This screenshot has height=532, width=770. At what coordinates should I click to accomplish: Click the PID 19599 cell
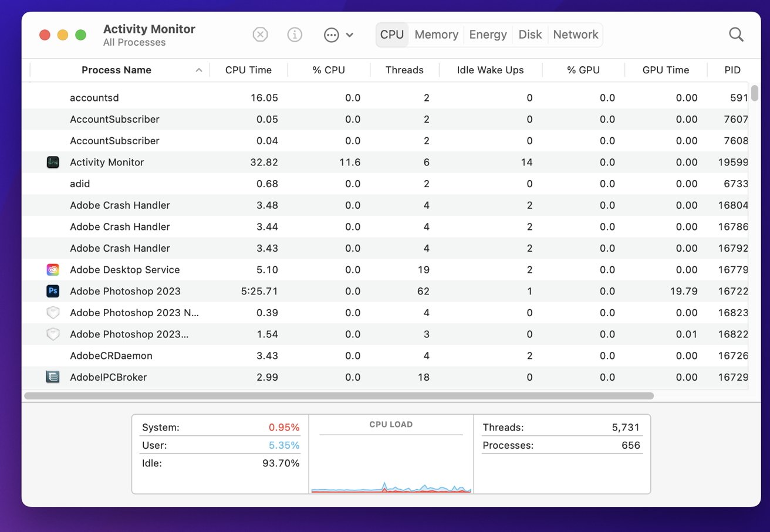coord(733,162)
